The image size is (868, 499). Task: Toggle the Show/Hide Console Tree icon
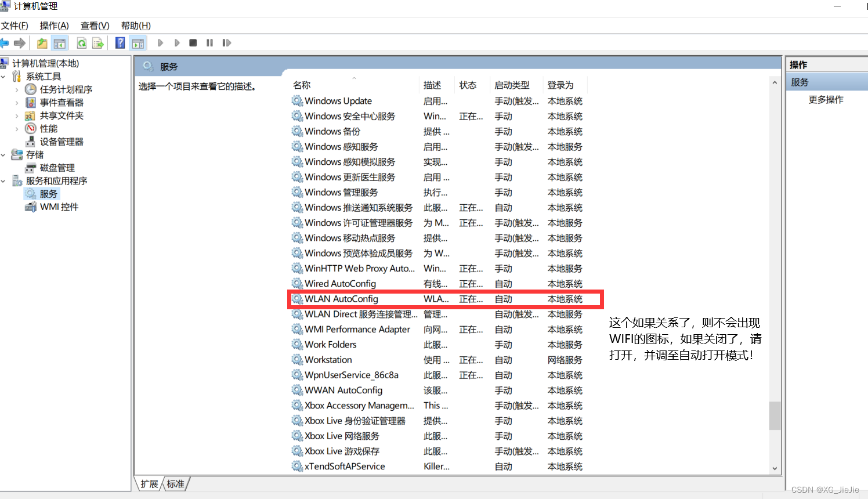click(60, 43)
